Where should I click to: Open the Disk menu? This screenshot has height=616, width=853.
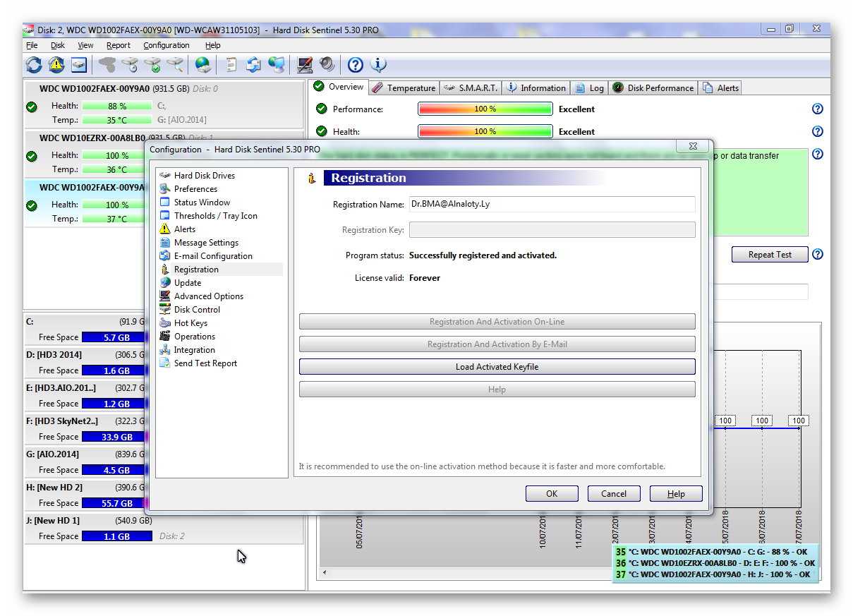(58, 45)
